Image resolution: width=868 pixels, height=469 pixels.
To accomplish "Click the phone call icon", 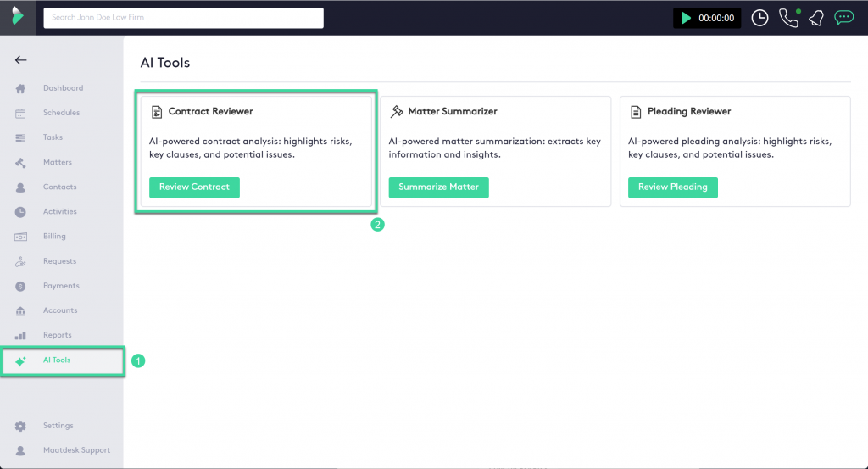I will click(788, 18).
